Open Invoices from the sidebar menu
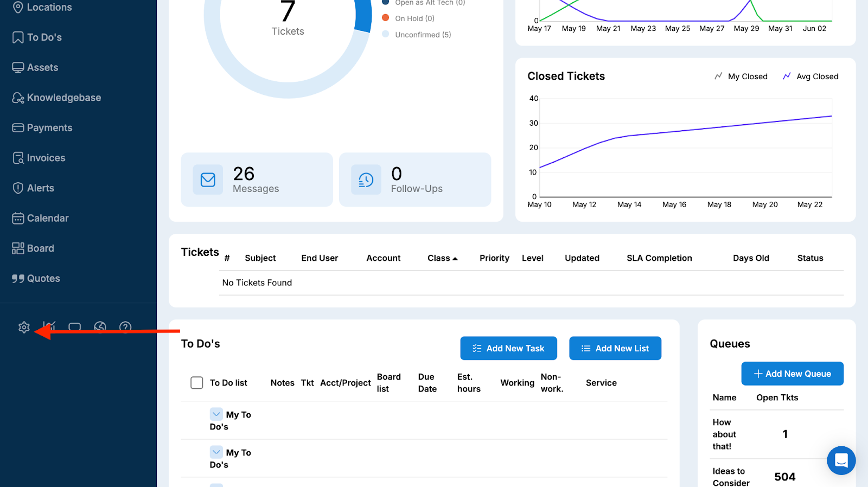 coord(46,158)
